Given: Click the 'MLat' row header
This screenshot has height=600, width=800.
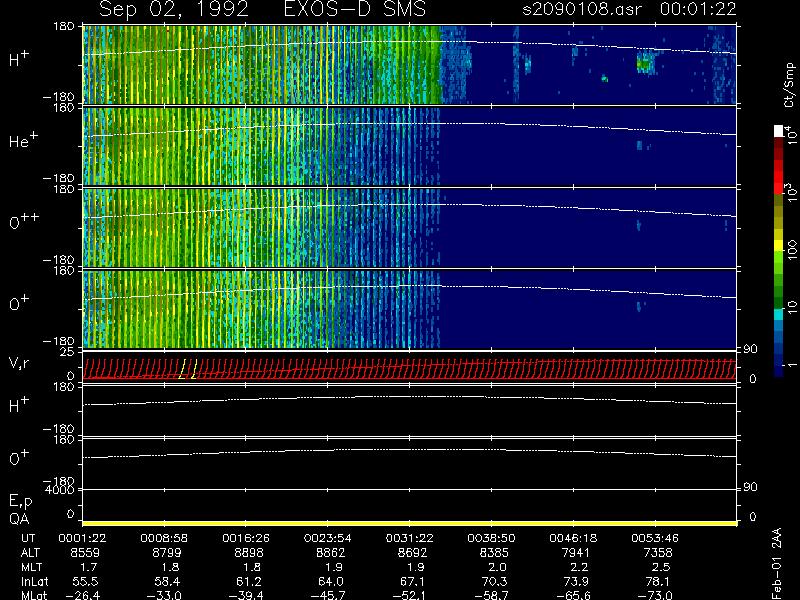Looking at the screenshot, I should coord(34,595).
